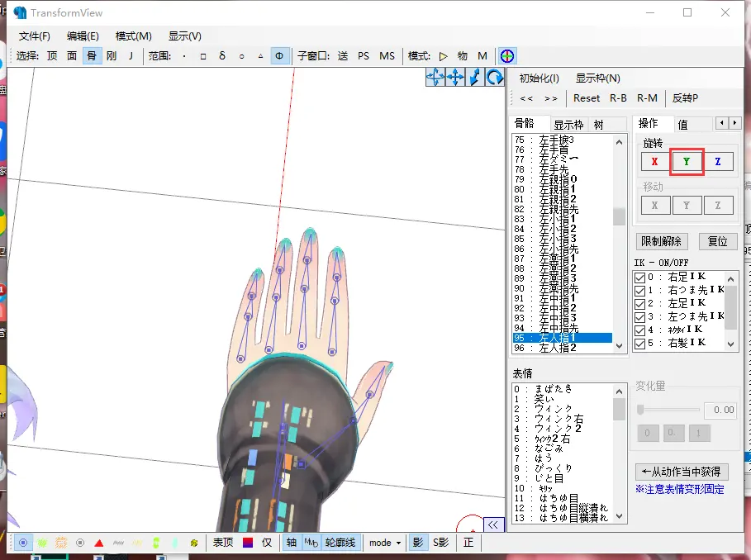This screenshot has height=560, width=751.
Task: Click the viewport four-arrow pan icon
Action: (x=455, y=77)
